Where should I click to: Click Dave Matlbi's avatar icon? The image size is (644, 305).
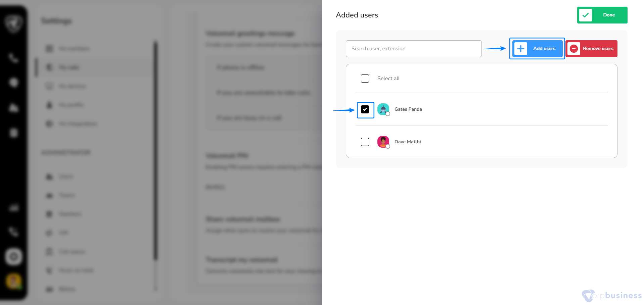tap(383, 142)
